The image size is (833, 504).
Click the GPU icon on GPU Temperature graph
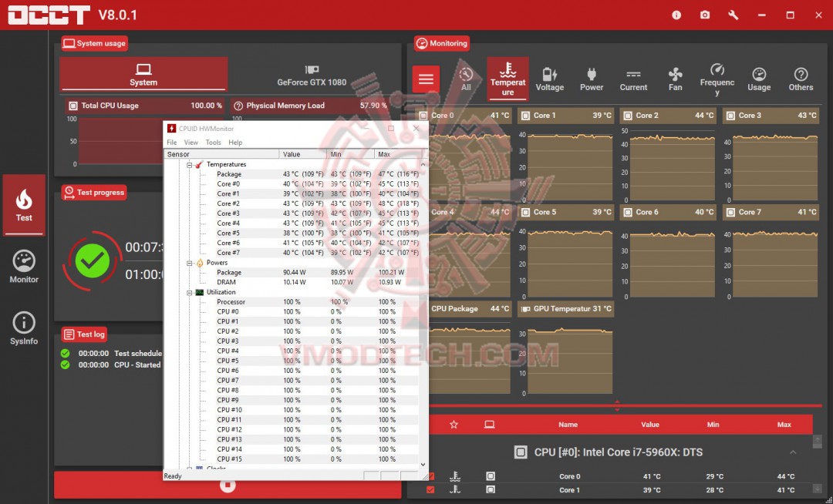click(525, 309)
